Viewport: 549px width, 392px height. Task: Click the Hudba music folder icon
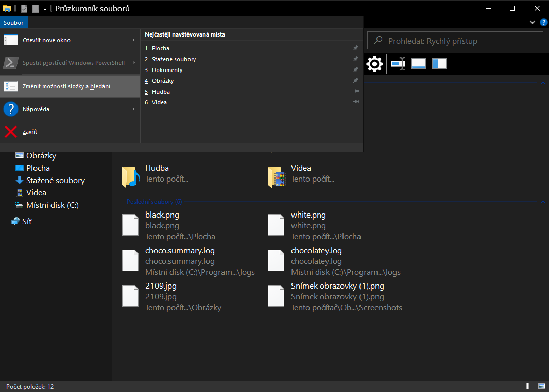[x=131, y=175]
